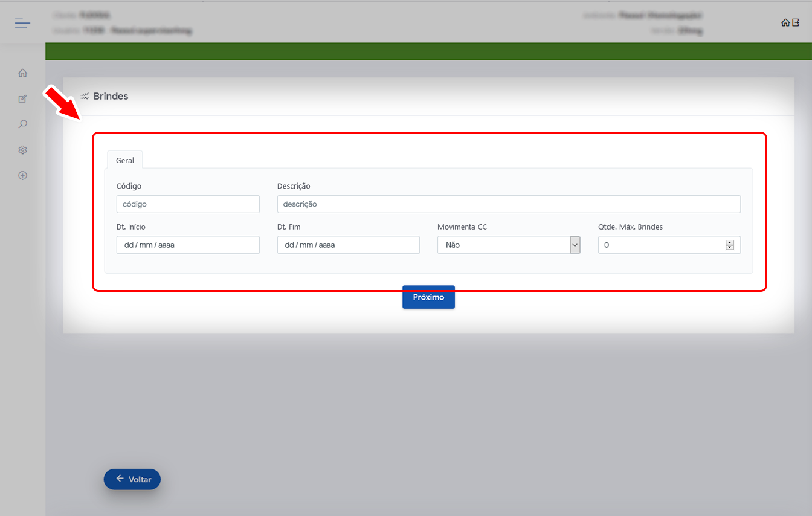The height and width of the screenshot is (516, 812).
Task: Go back using the Voltar button
Action: coord(132,479)
